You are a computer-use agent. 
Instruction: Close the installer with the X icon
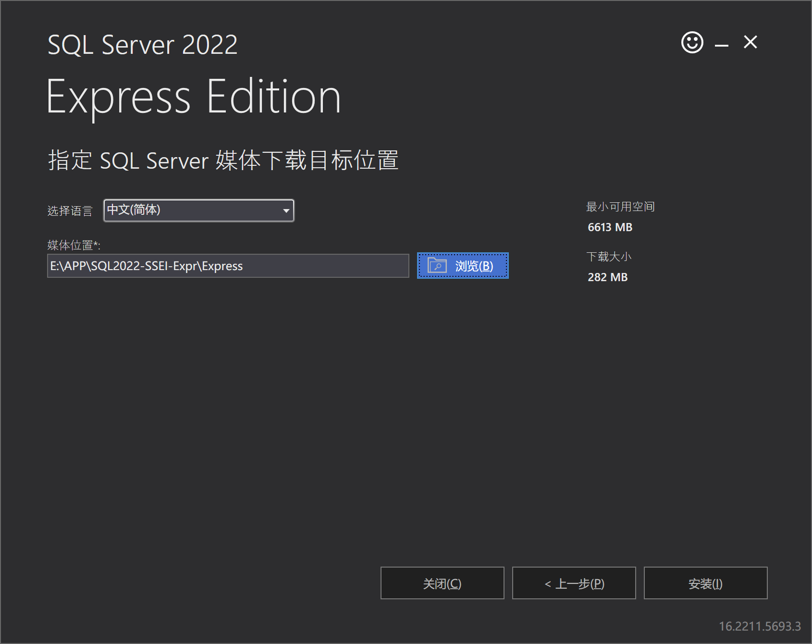(750, 42)
